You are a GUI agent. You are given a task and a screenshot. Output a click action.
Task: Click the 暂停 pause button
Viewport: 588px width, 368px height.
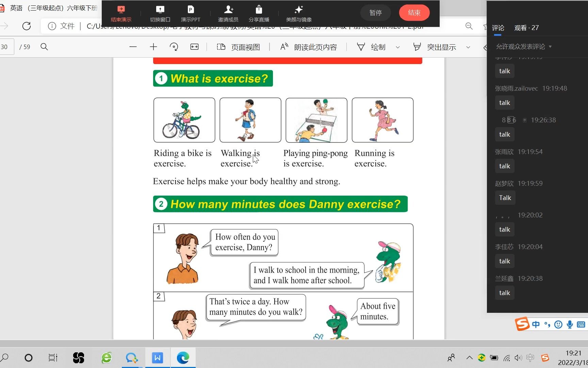click(376, 13)
